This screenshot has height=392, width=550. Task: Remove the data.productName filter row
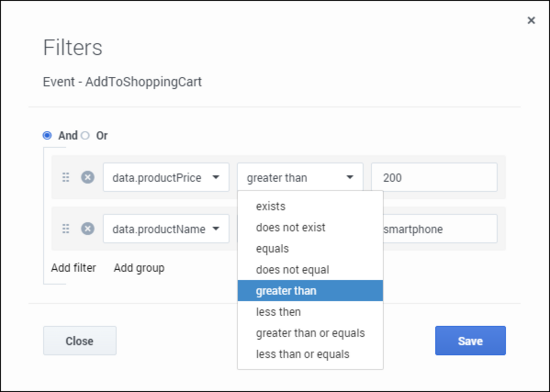point(88,229)
